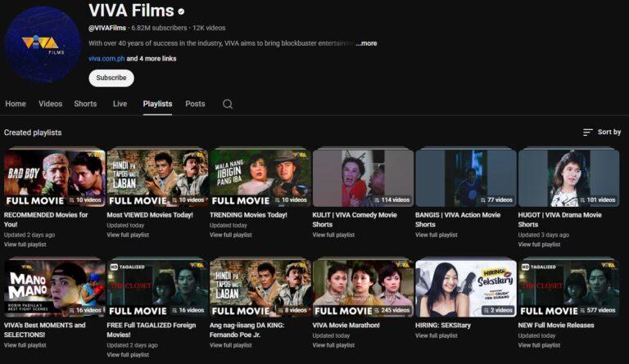
Task: Click title 'VIVA's Best MOMENTS and SELECTIONS!'
Action: [x=45, y=330]
